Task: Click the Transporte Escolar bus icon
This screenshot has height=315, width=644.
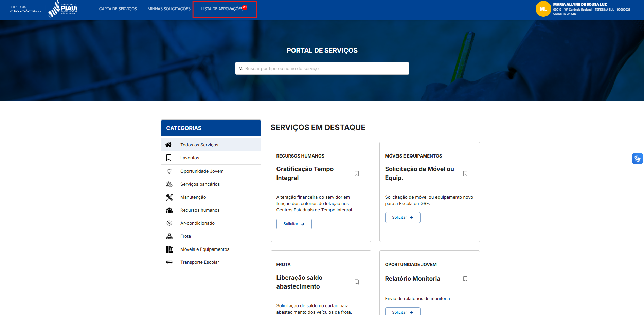Action: tap(169, 262)
